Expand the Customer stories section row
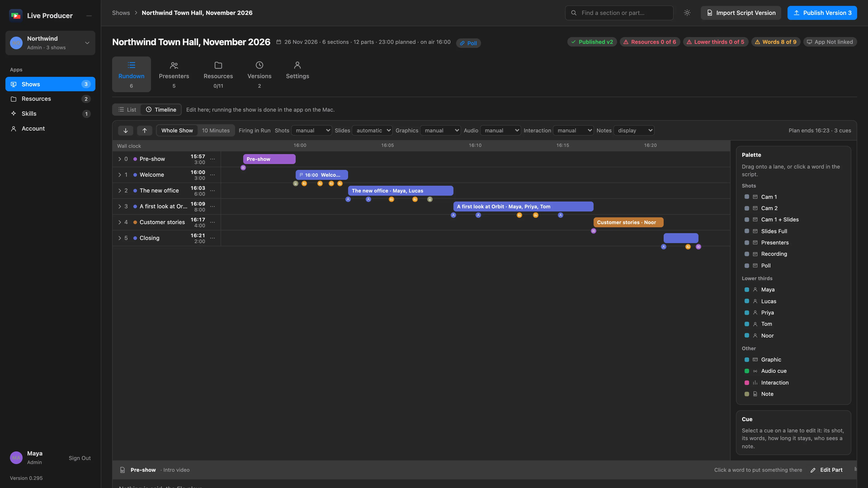The height and width of the screenshot is (488, 868). (x=120, y=222)
